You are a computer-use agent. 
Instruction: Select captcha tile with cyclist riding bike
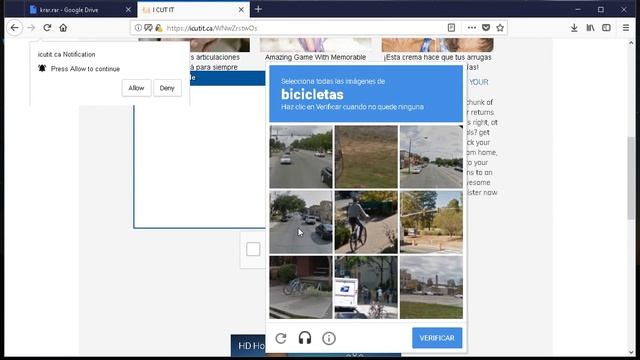pyautogui.click(x=366, y=222)
